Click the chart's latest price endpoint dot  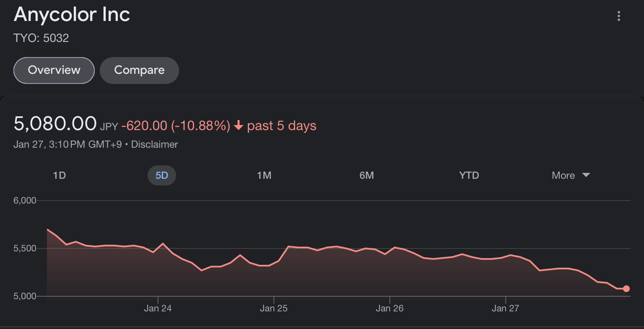coord(626,289)
